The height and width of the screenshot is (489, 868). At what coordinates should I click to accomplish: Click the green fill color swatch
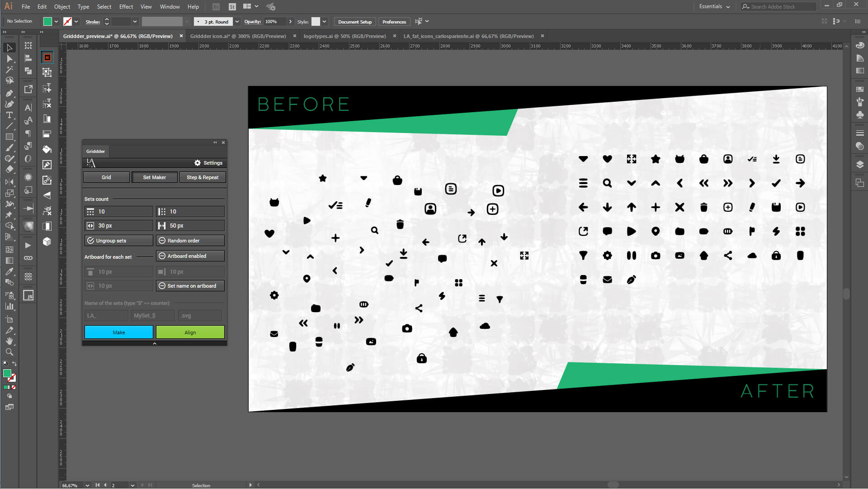point(47,21)
